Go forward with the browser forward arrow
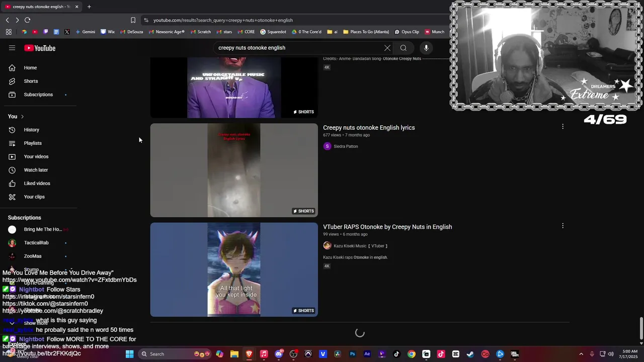The height and width of the screenshot is (362, 644). tap(17, 20)
